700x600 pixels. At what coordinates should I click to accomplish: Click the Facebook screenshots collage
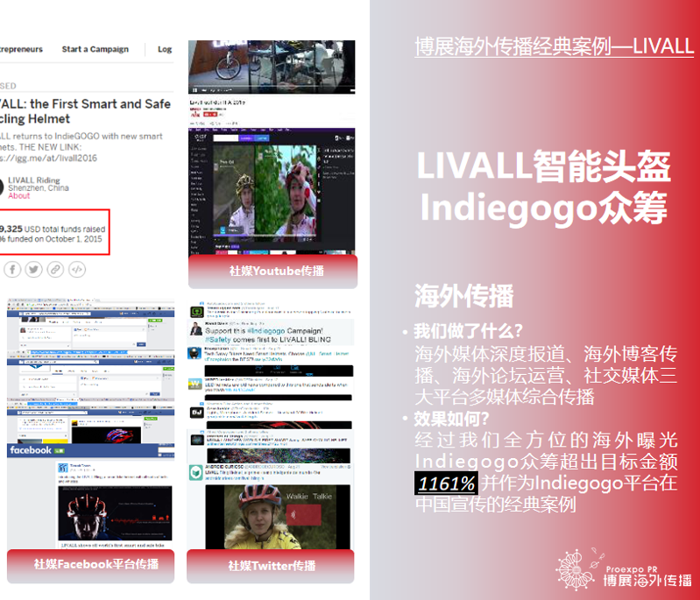coord(90,371)
